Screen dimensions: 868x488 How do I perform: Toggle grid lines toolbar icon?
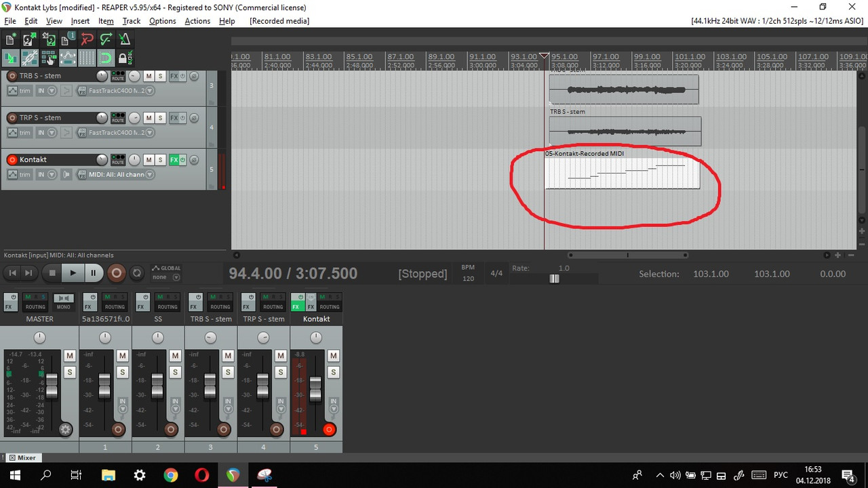[x=87, y=58]
